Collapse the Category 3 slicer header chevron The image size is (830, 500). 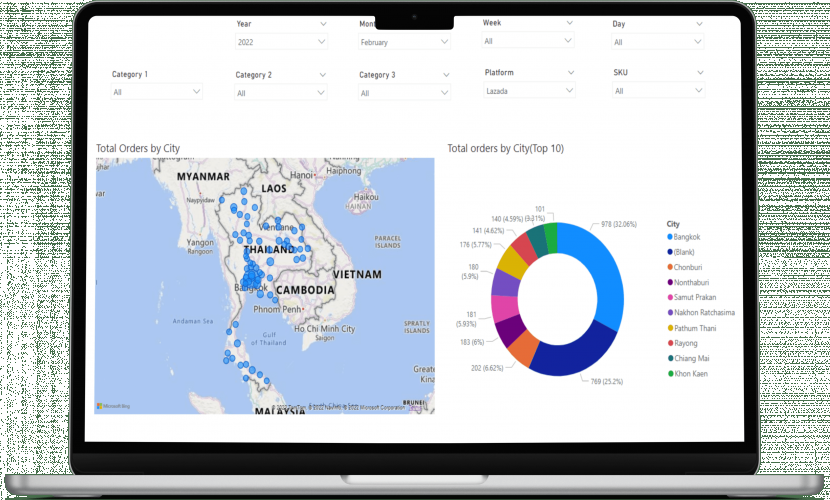click(x=446, y=75)
